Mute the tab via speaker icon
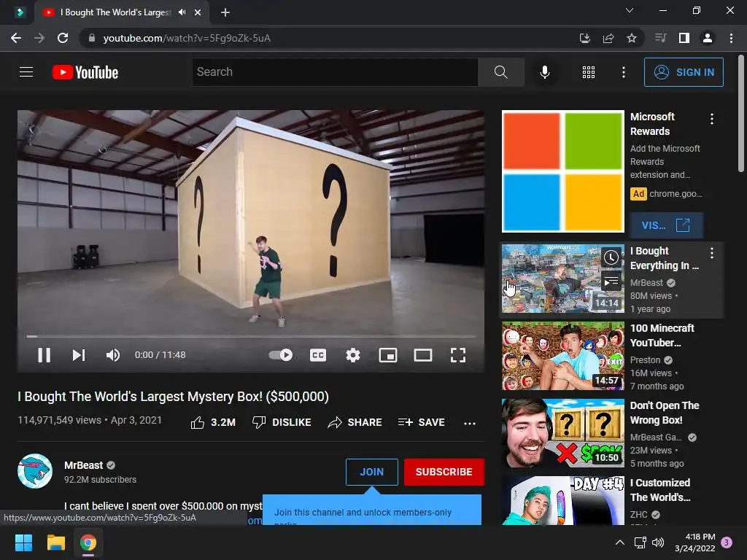Viewport: 747px width, 560px height. (182, 12)
